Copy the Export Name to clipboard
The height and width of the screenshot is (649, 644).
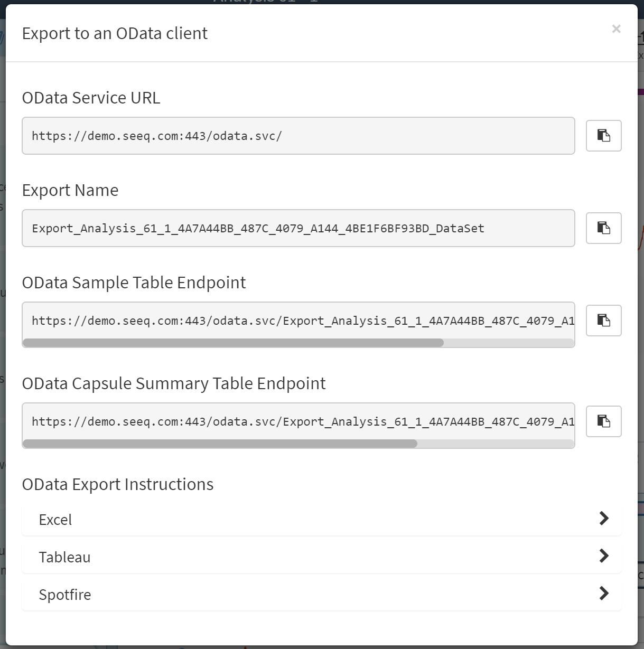pyautogui.click(x=603, y=228)
